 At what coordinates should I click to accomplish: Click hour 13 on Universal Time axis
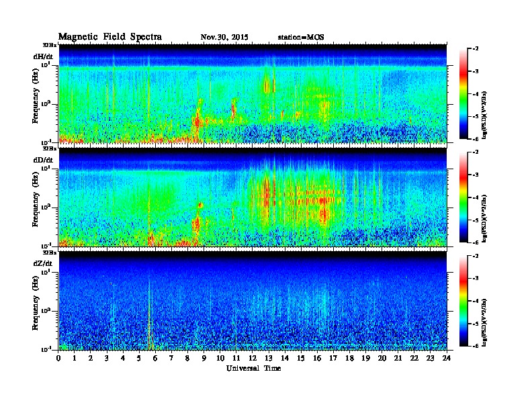point(269,358)
